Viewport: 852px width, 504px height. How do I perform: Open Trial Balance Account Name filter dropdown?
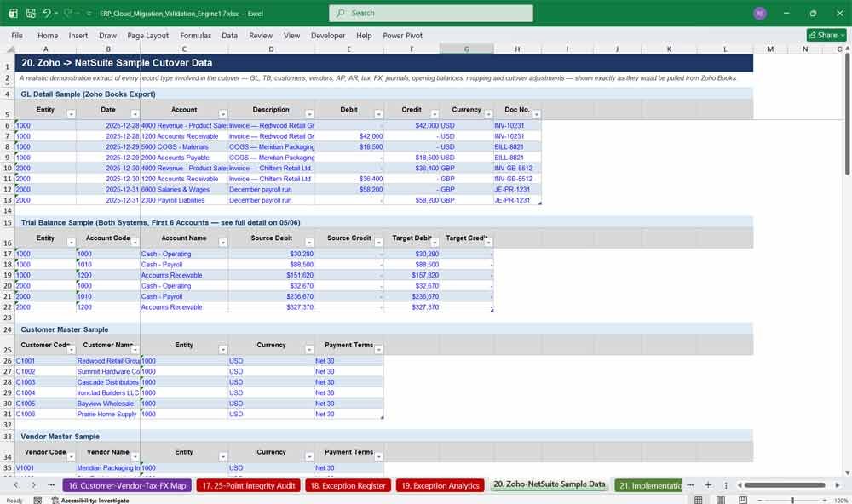point(222,243)
